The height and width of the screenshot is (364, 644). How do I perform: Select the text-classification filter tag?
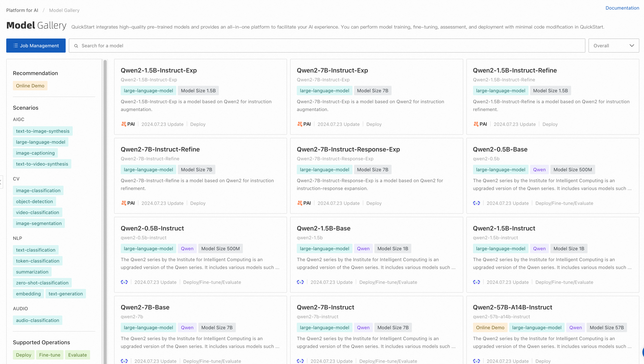(x=36, y=250)
